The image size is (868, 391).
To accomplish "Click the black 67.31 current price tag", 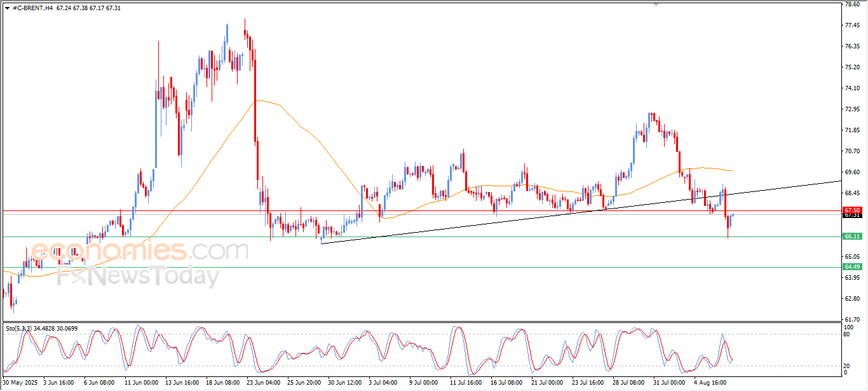I will [852, 216].
